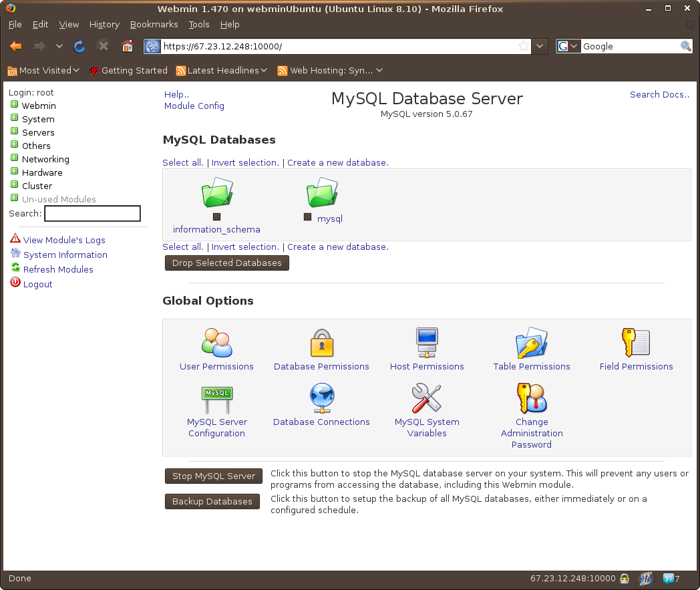
Task: Click the status bar security lock icon
Action: click(625, 579)
